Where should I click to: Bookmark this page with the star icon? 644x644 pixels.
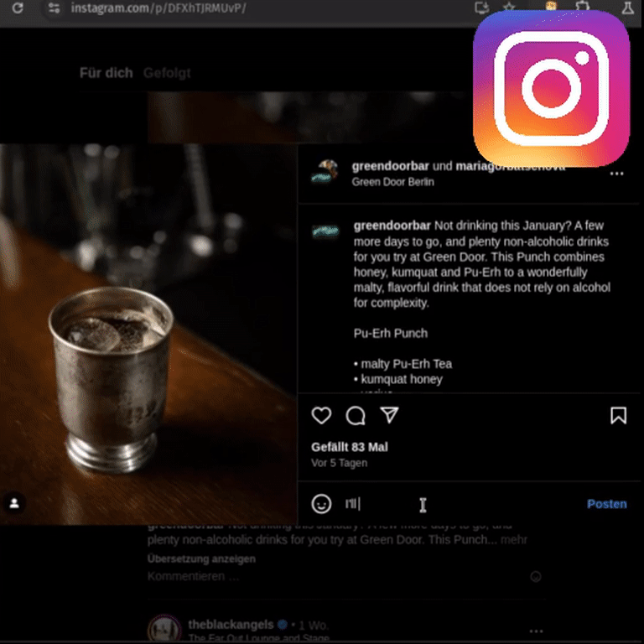[509, 7]
